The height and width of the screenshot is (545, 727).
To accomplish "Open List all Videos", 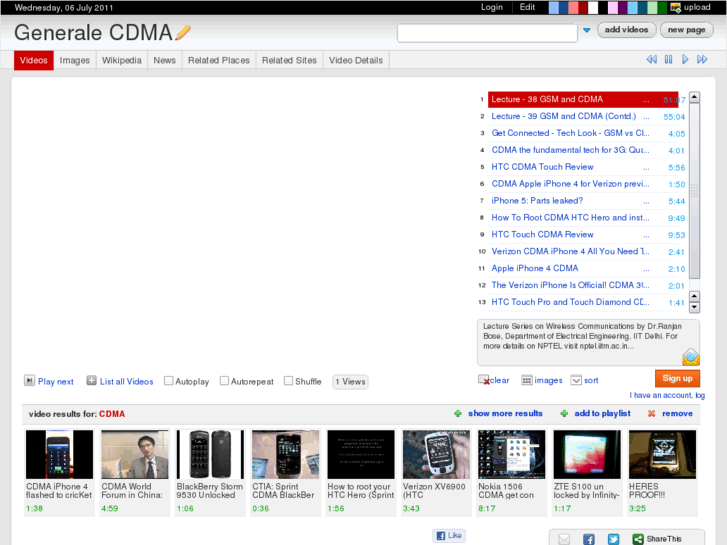I will coord(126,381).
